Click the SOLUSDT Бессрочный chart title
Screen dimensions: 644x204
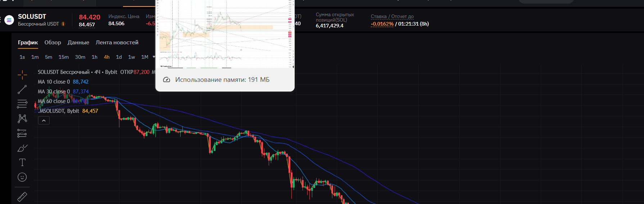pyautogui.click(x=64, y=72)
